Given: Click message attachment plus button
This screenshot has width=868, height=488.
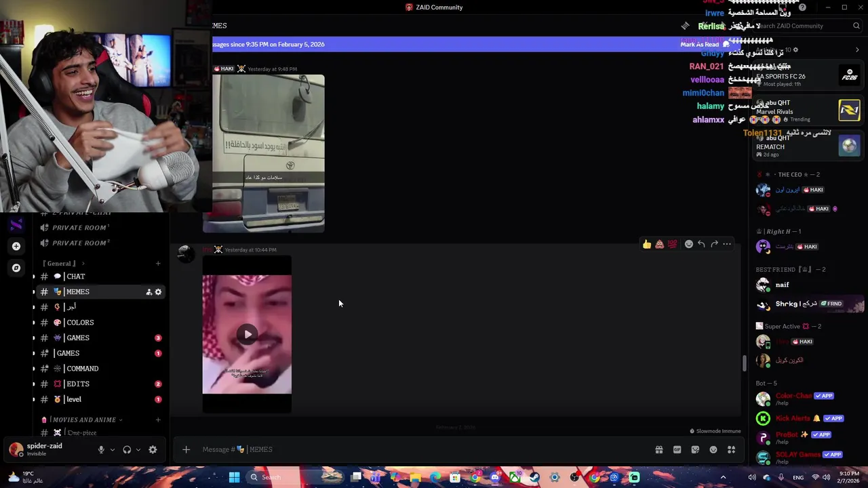Looking at the screenshot, I should pos(186,449).
